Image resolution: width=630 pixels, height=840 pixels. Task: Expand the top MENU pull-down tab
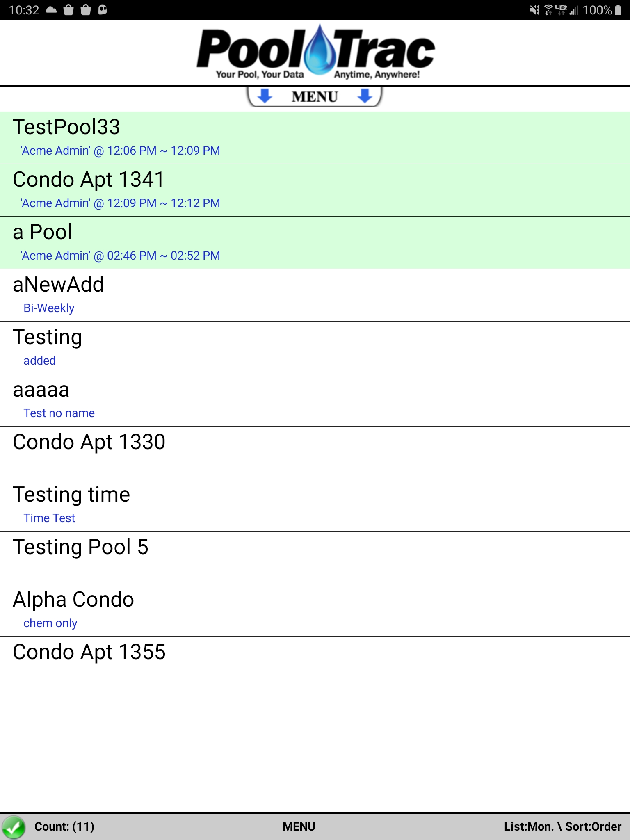[x=315, y=97]
